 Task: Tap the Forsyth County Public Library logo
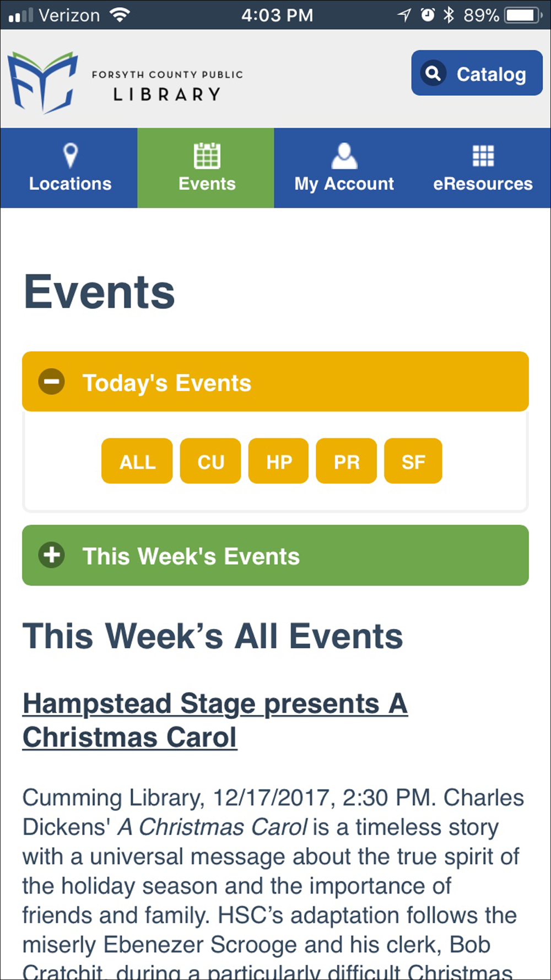pyautogui.click(x=43, y=83)
